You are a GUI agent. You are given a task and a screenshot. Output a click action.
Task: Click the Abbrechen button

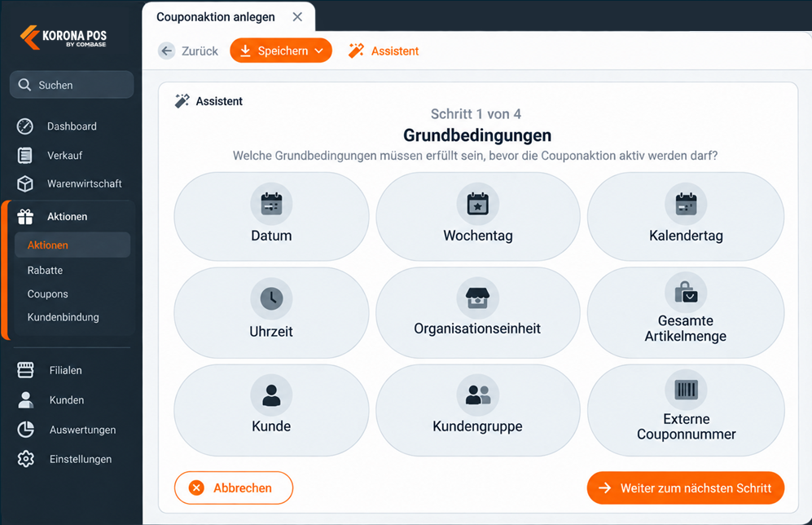click(234, 487)
